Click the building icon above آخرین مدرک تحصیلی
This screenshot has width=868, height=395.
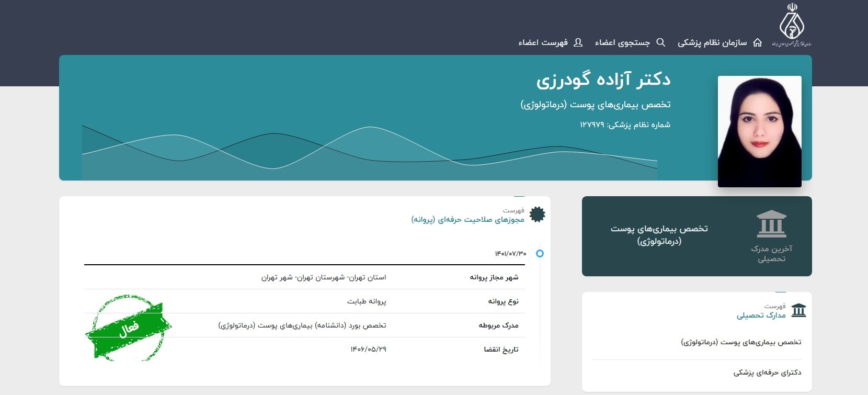click(771, 224)
